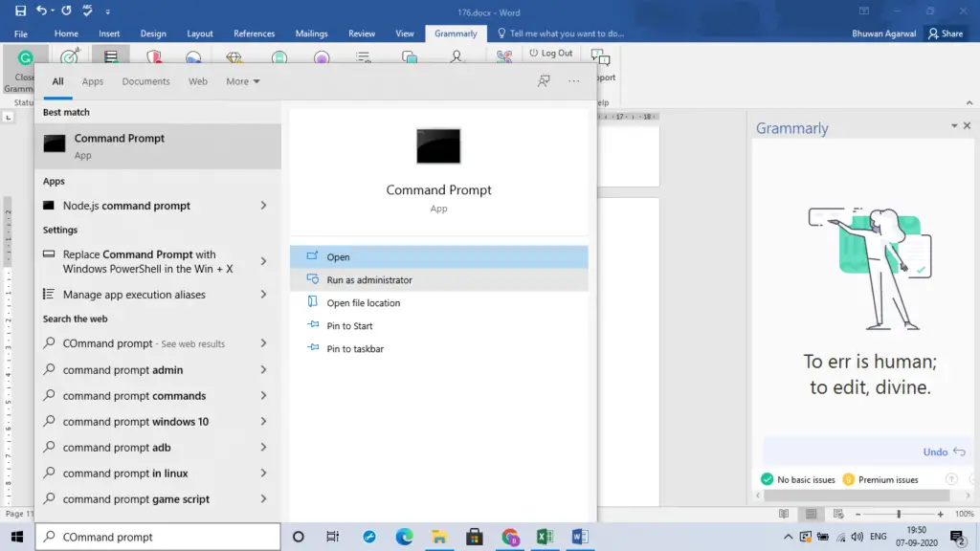The height and width of the screenshot is (551, 980).
Task: Click the Word zoom slider handle
Action: click(899, 514)
